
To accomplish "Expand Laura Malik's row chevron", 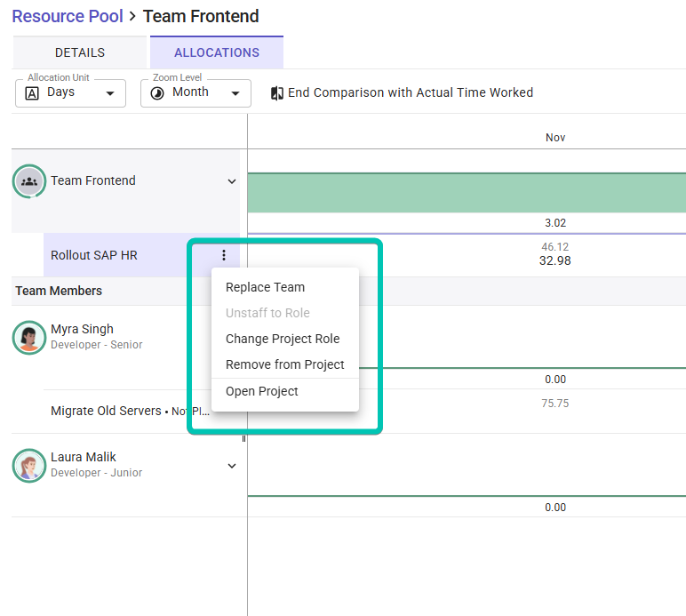I will click(x=232, y=466).
